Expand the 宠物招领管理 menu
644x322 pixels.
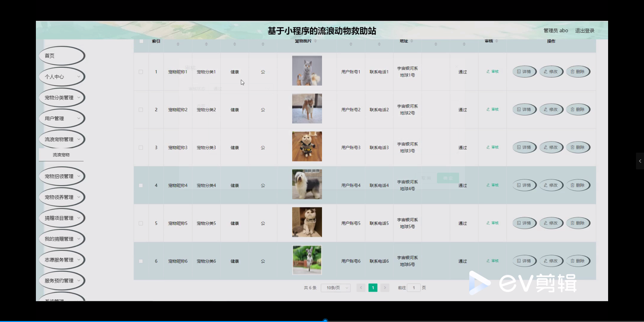(61, 176)
